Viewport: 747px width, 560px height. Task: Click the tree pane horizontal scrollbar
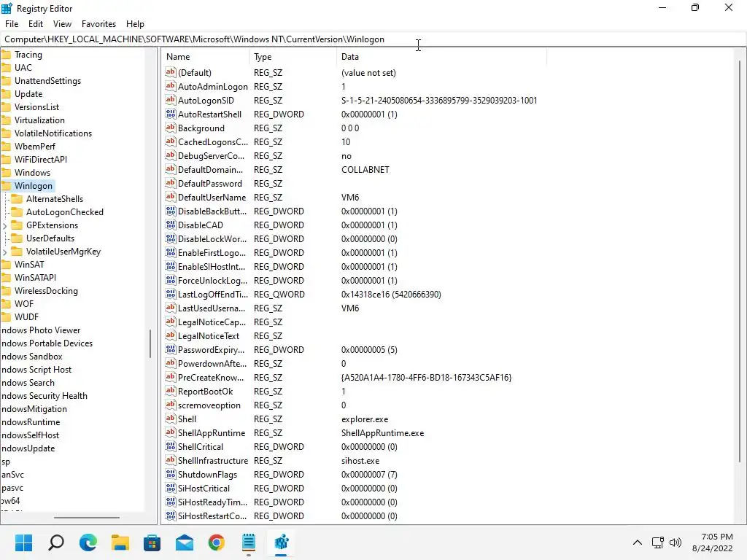(86, 517)
